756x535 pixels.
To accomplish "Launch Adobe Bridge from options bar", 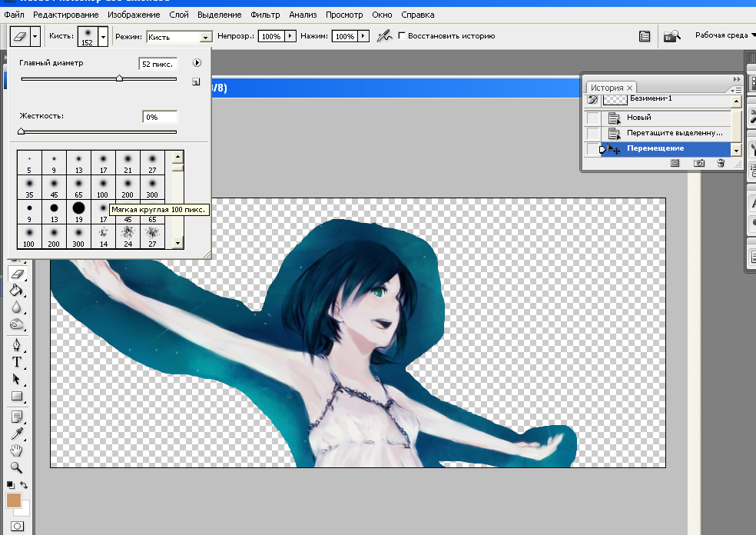I will 671,36.
